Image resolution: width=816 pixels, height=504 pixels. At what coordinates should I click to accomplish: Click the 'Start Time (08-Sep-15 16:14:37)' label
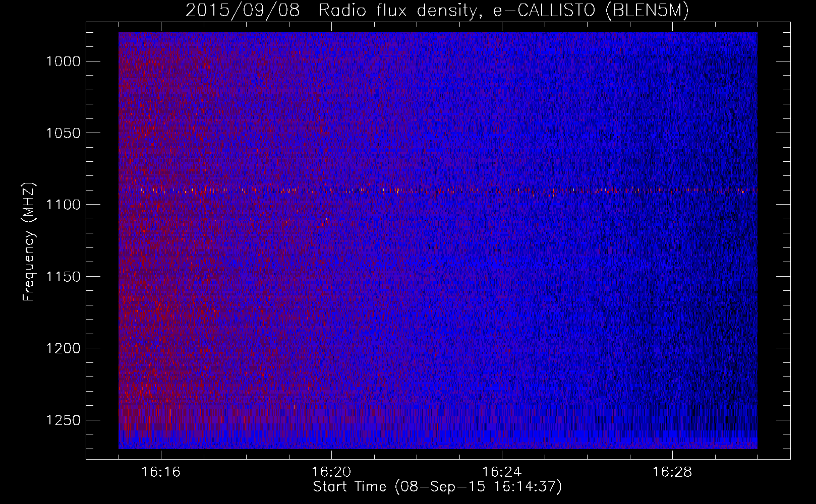(437, 487)
